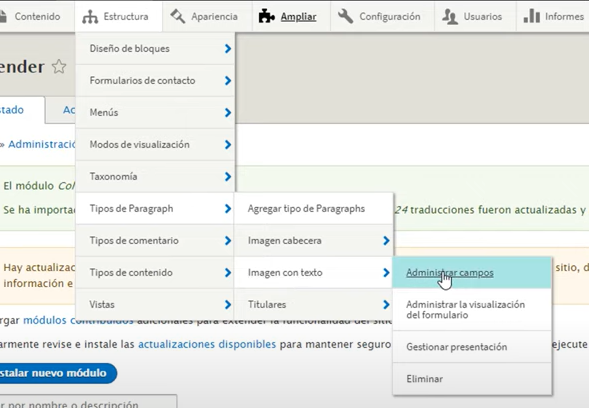
Task: Click the Instalar nuevo módulo button
Action: tap(57, 373)
